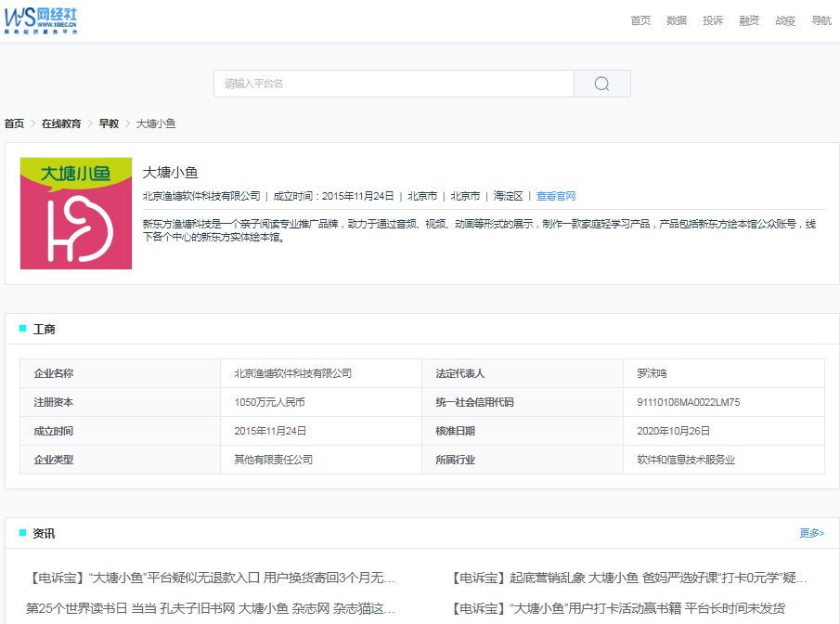
Task: Open 战疫 navigation item
Action: point(785,20)
